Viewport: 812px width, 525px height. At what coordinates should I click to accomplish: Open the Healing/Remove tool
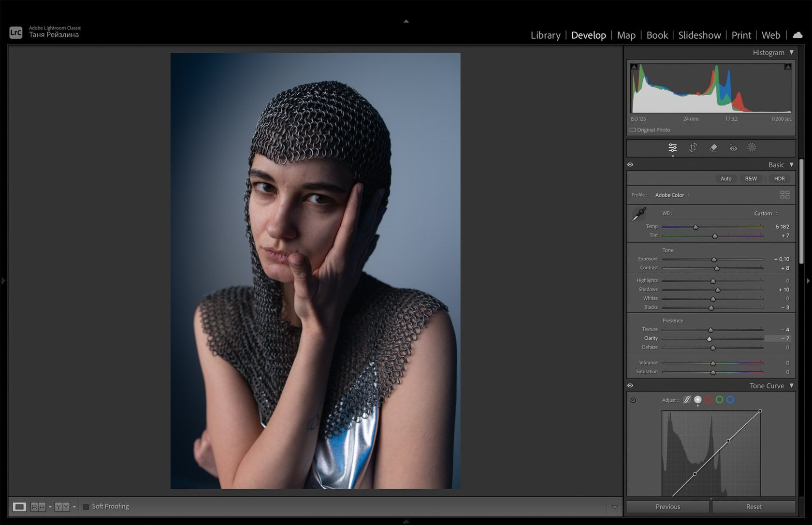click(x=713, y=148)
